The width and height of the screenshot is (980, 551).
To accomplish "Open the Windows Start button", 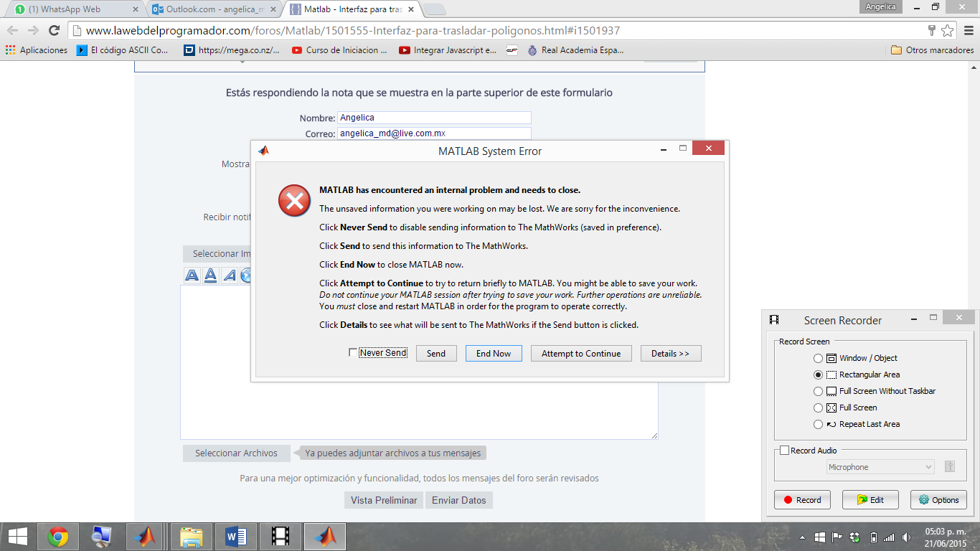I will 18,537.
